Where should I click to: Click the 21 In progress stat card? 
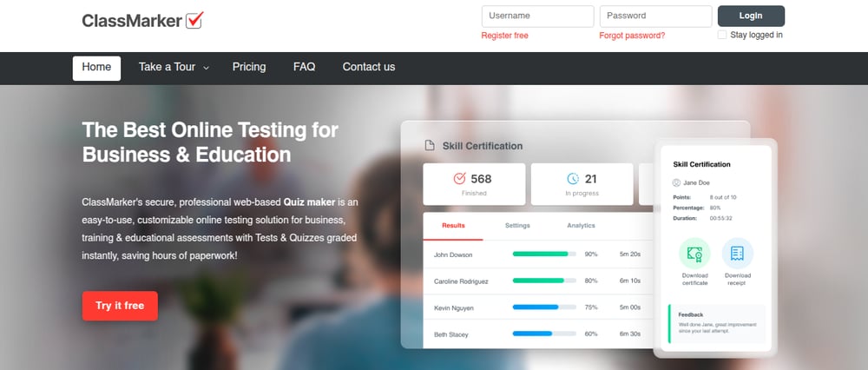click(x=582, y=184)
